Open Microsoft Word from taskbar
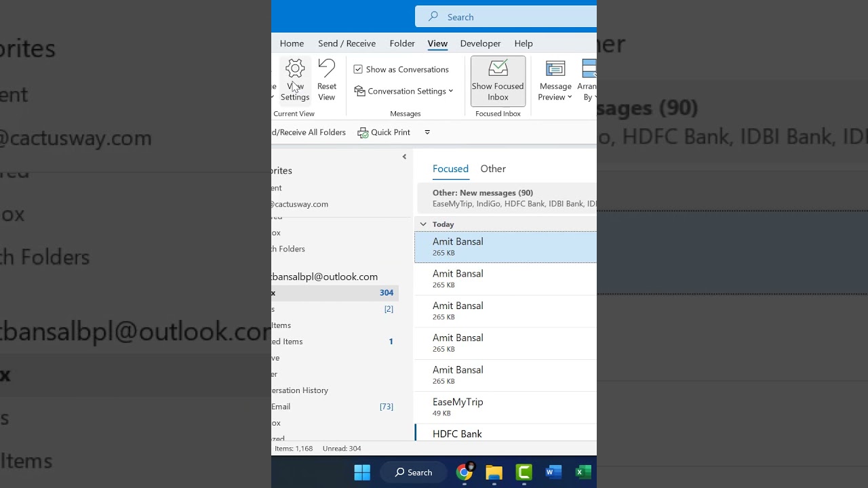This screenshot has height=488, width=868. [553, 472]
